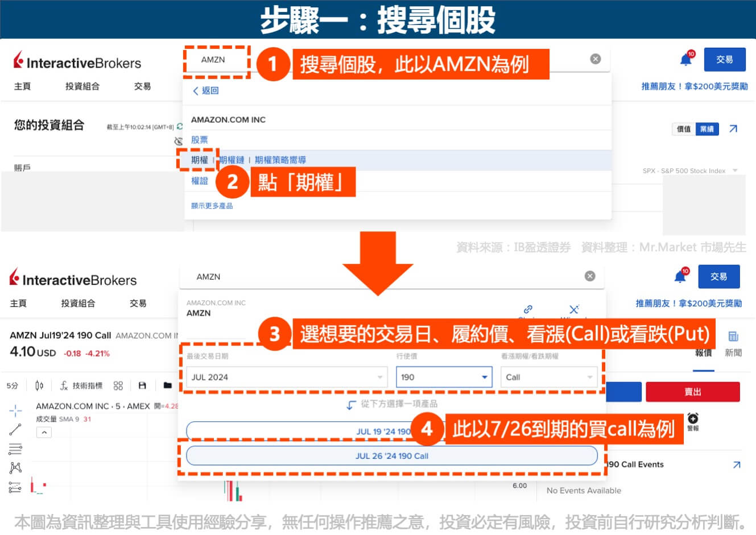Open 投資組合 menu in lower screenshot

tap(78, 303)
